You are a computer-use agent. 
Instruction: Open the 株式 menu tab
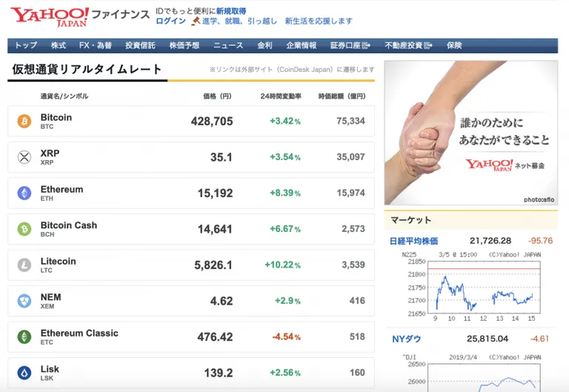(59, 45)
